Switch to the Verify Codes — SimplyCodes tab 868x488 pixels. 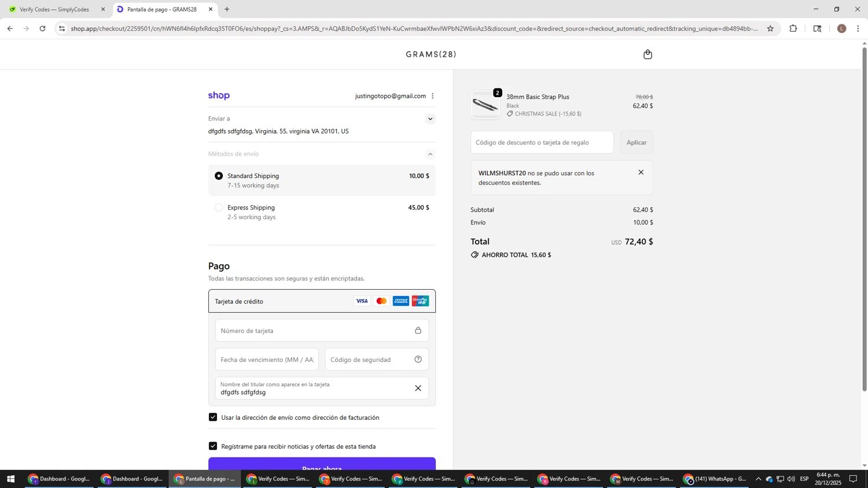[x=54, y=9]
